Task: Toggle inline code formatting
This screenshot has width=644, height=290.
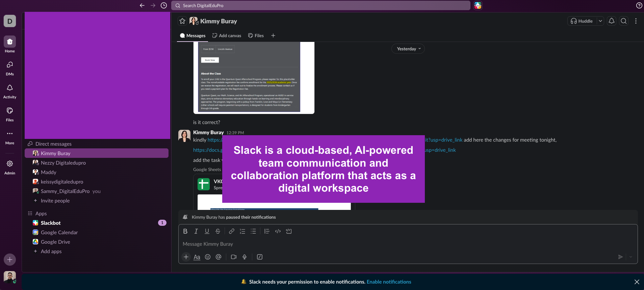Action: (x=278, y=231)
